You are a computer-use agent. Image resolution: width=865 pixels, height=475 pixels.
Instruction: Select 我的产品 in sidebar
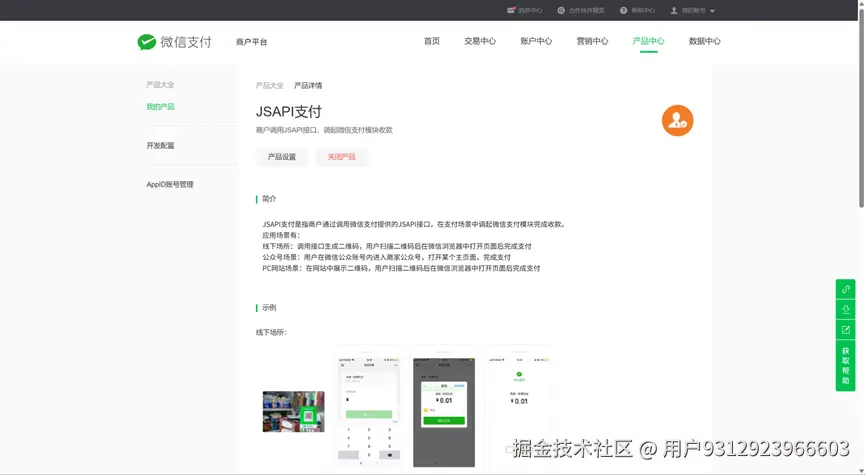160,106
